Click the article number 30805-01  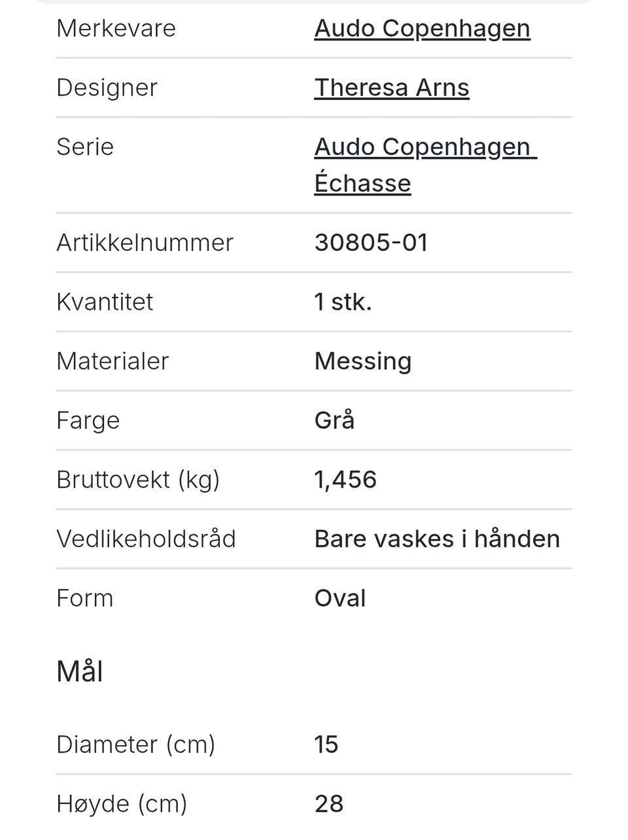coord(371,243)
